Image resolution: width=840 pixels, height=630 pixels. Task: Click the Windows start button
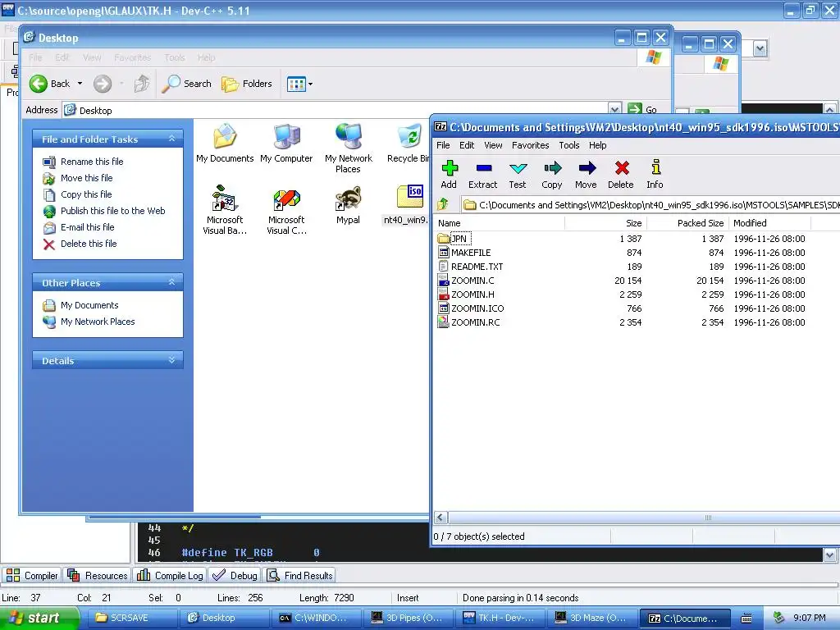click(39, 618)
